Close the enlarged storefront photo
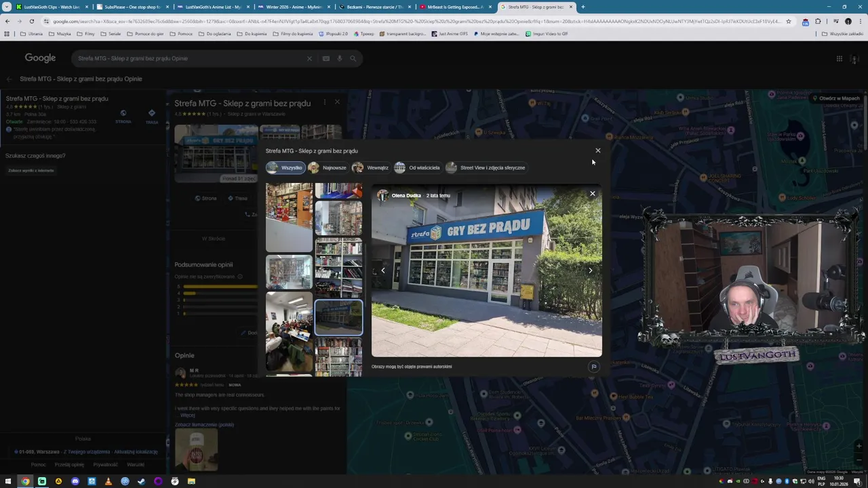The image size is (868, 488). point(592,194)
